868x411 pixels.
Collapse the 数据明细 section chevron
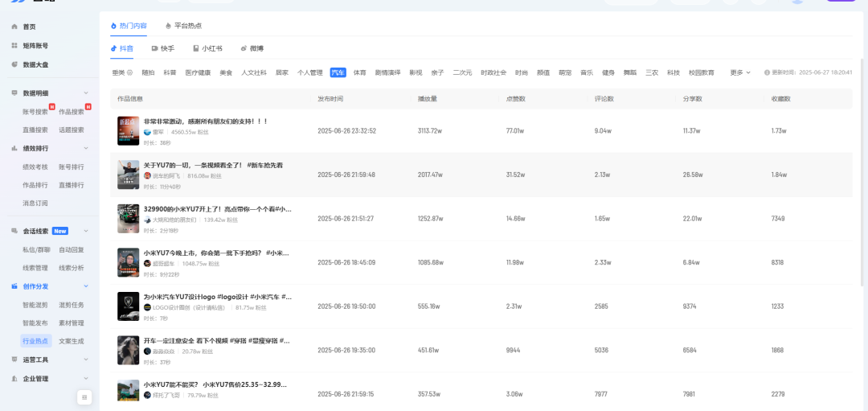coord(86,92)
